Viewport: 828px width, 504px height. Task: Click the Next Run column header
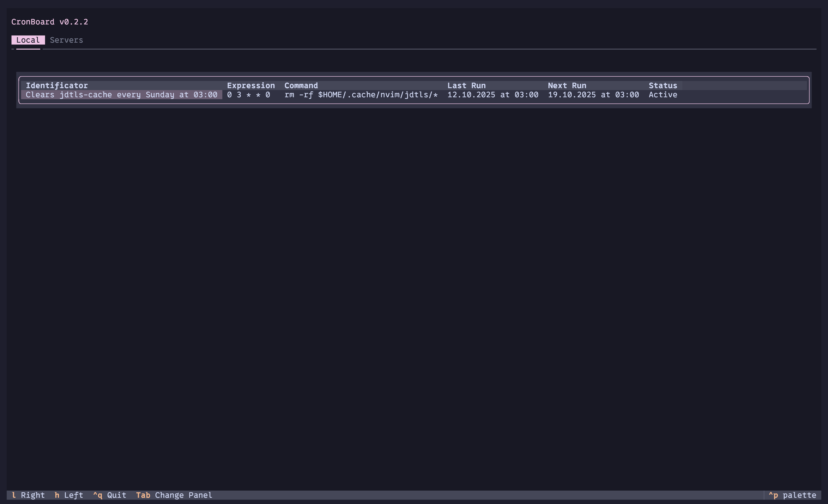point(567,85)
